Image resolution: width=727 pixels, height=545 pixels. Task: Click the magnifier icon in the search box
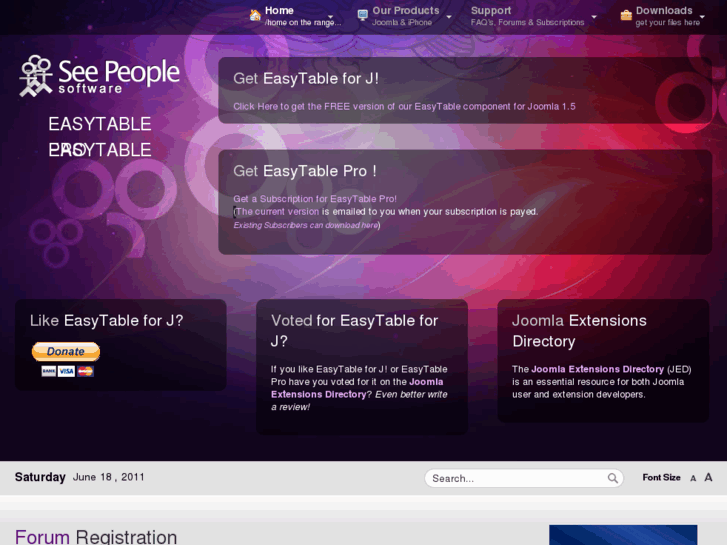612,478
